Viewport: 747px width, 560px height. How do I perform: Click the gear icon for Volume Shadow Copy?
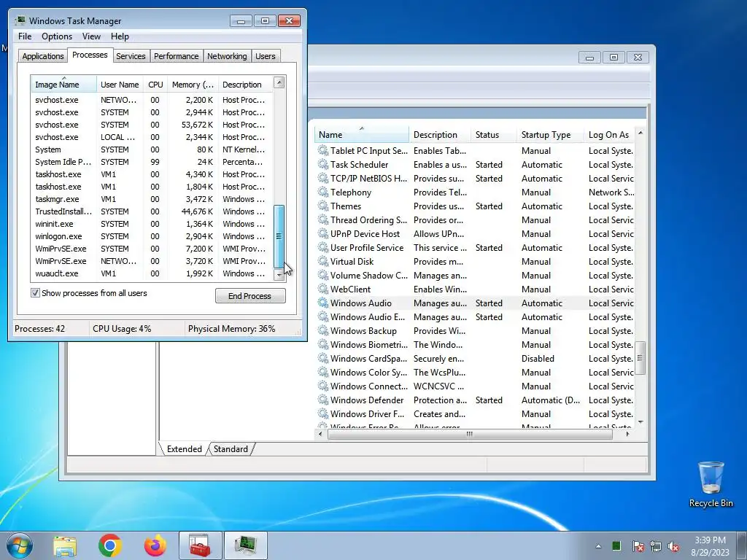[x=323, y=275]
